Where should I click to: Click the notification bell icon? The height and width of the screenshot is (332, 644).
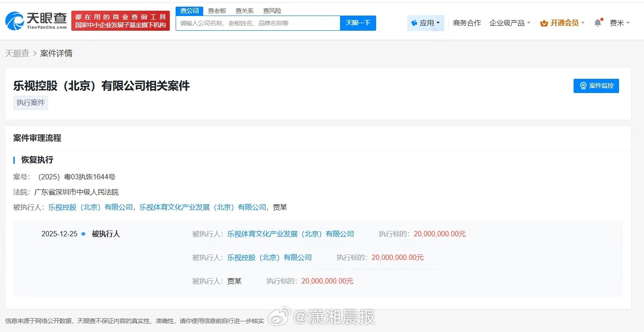[598, 23]
